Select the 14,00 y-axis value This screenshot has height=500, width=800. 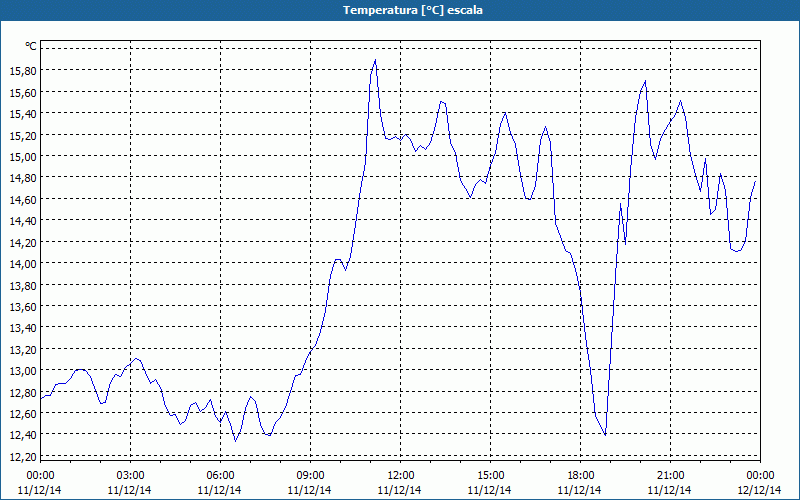tap(23, 264)
